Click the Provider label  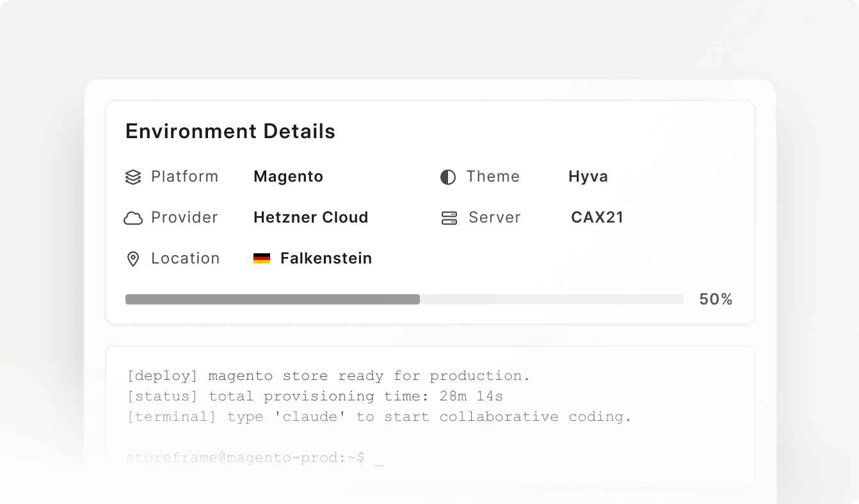pyautogui.click(x=184, y=217)
